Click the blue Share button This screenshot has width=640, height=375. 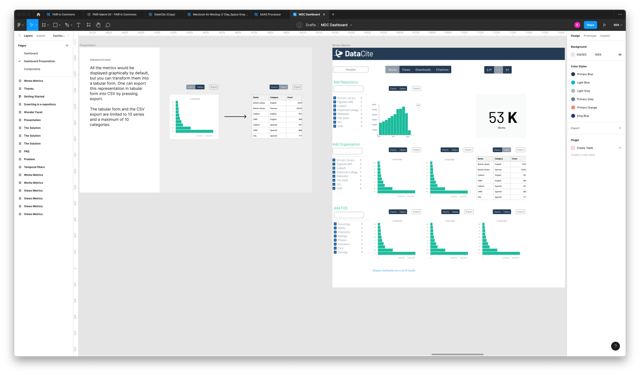pyautogui.click(x=590, y=25)
